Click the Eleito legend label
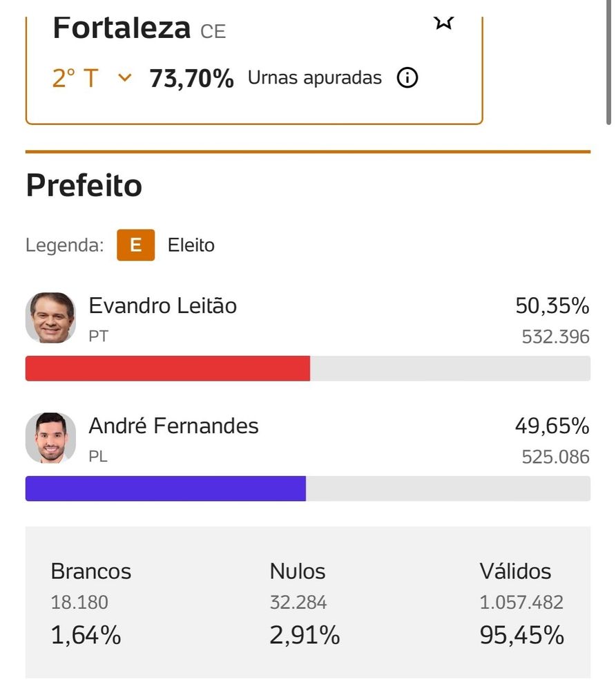The image size is (616, 691). [x=191, y=245]
